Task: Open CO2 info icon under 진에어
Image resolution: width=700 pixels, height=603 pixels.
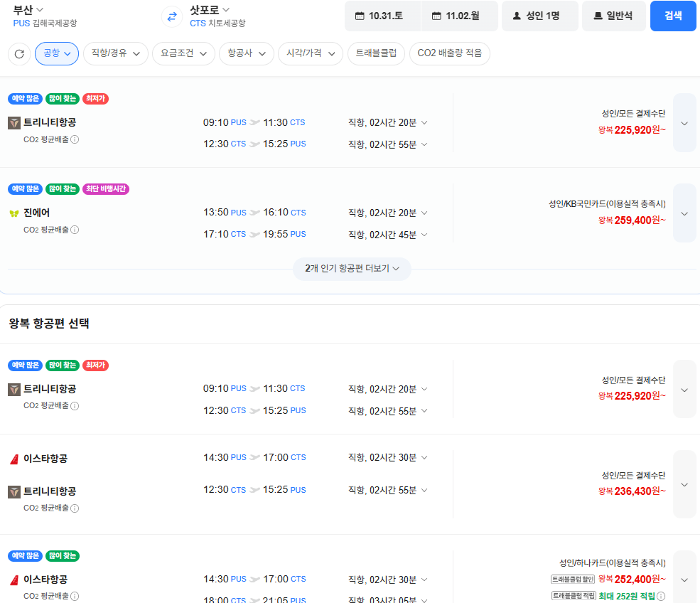Action: click(x=75, y=230)
